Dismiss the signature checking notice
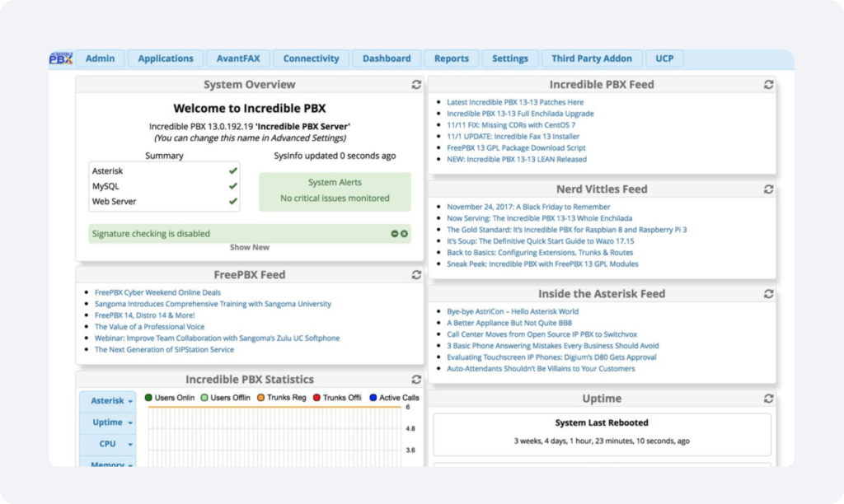Viewport: 844px width, 504px height. click(x=404, y=234)
